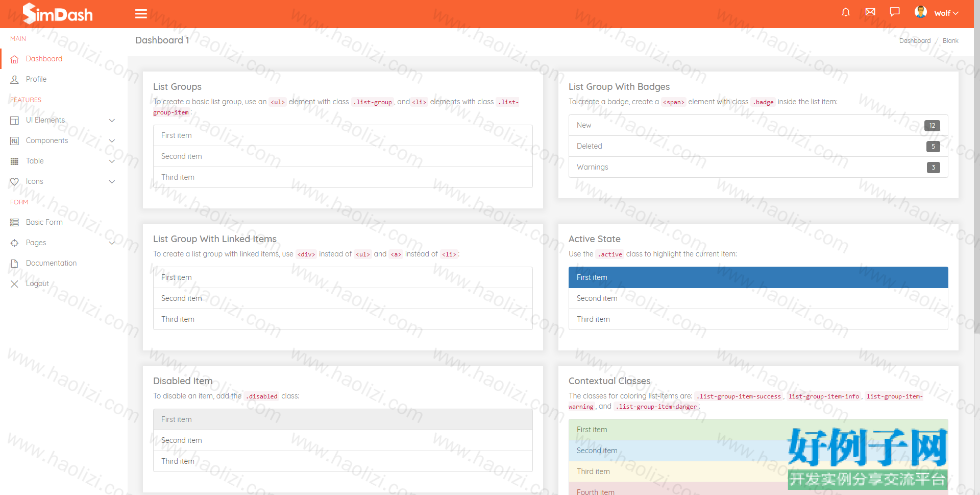Open the notifications bell
This screenshot has width=980, height=495.
846,12
